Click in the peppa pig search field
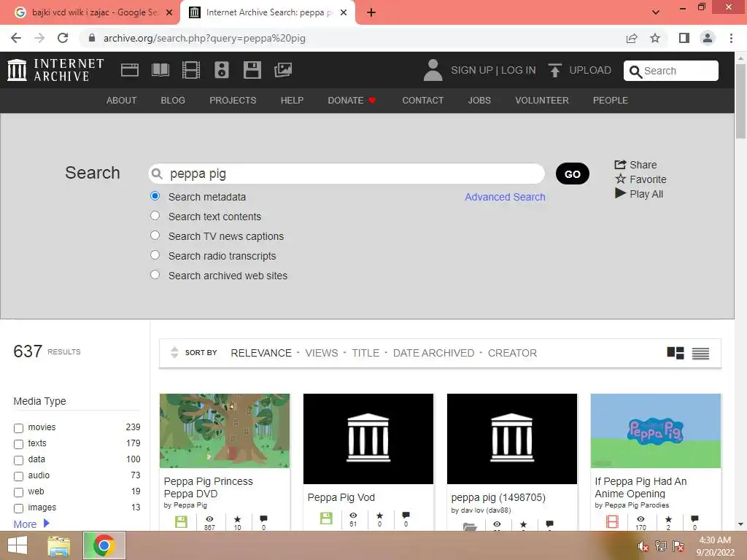Image resolution: width=747 pixels, height=560 pixels. pyautogui.click(x=347, y=174)
